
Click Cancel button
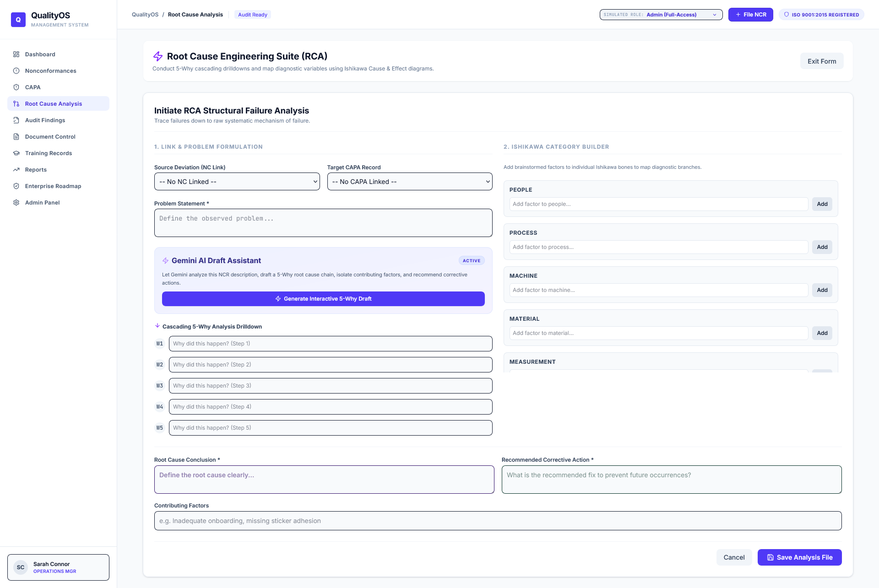[x=734, y=557]
